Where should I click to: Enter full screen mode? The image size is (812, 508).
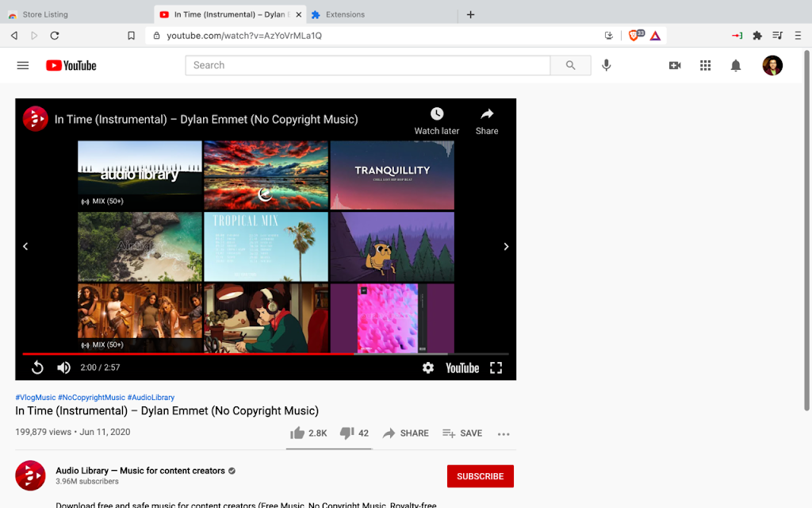tap(496, 368)
